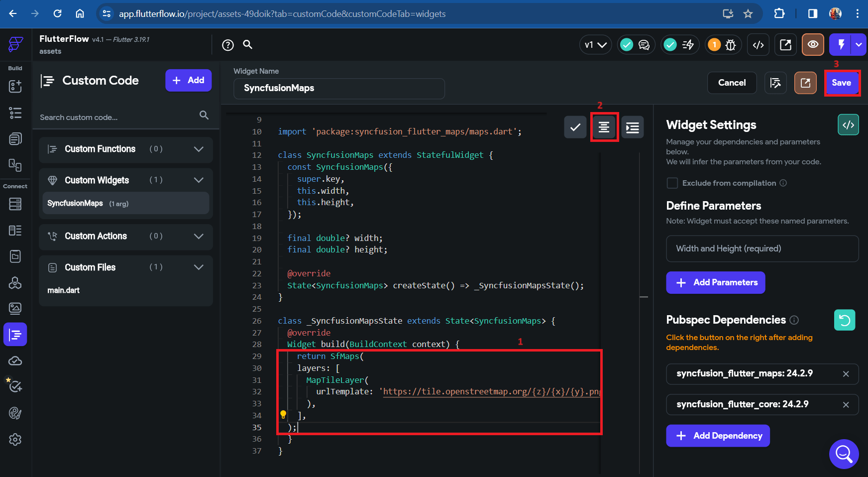This screenshot has height=477, width=868.
Task: Select the SyncfusionMaps widget item
Action: [126, 203]
